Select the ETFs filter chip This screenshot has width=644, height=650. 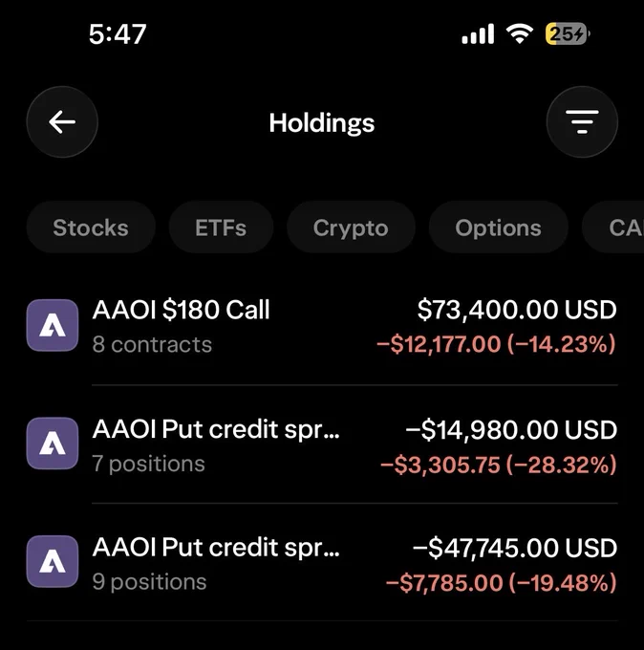tap(221, 227)
